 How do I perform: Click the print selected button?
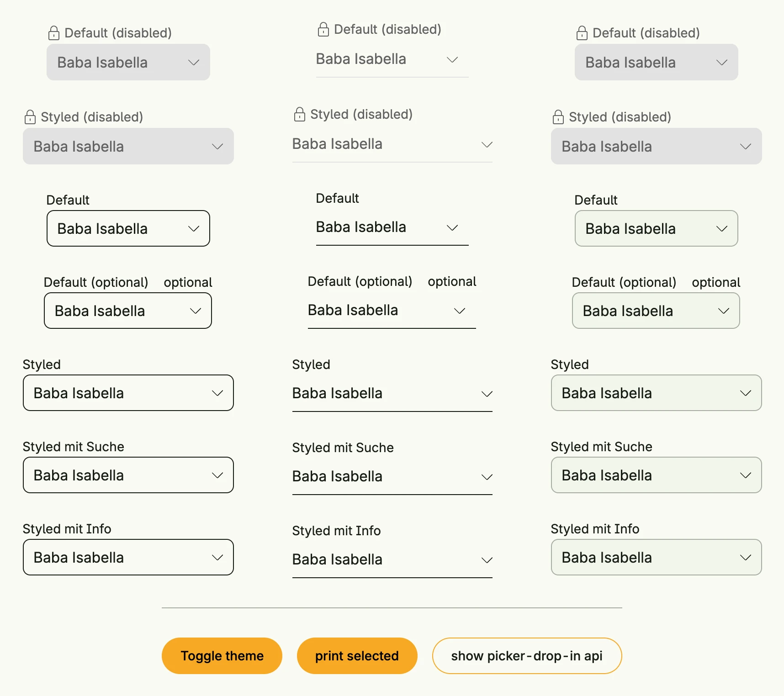pyautogui.click(x=357, y=656)
